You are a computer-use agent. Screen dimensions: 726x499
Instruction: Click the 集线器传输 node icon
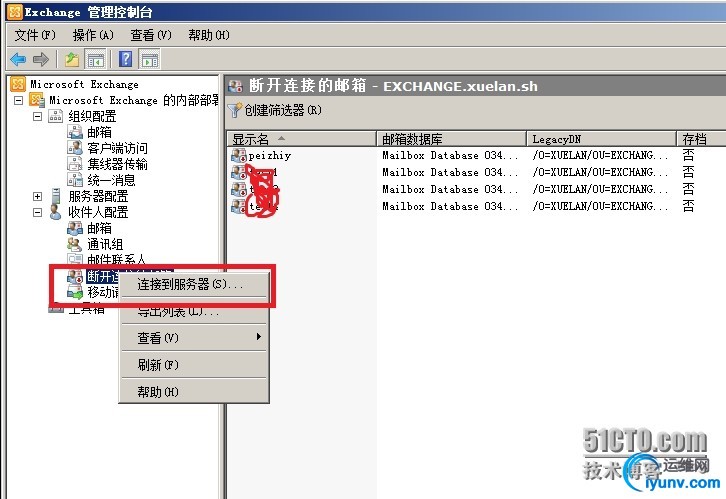[75, 164]
